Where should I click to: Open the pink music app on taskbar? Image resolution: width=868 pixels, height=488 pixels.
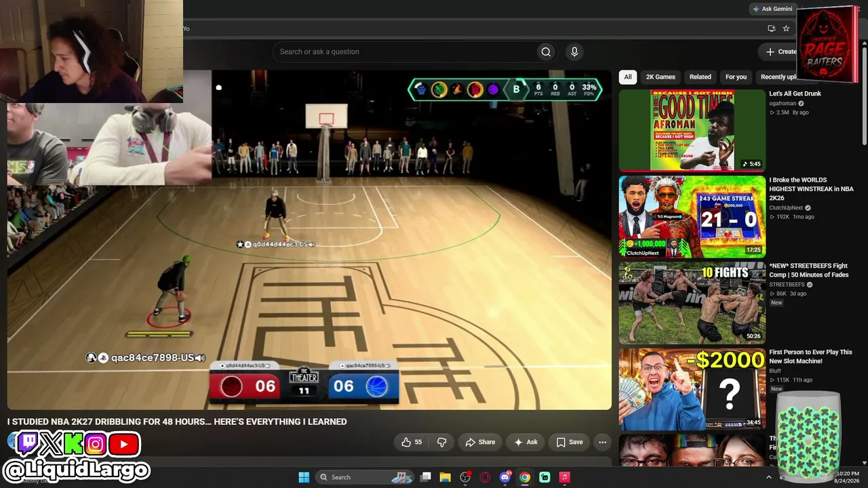tap(564, 477)
